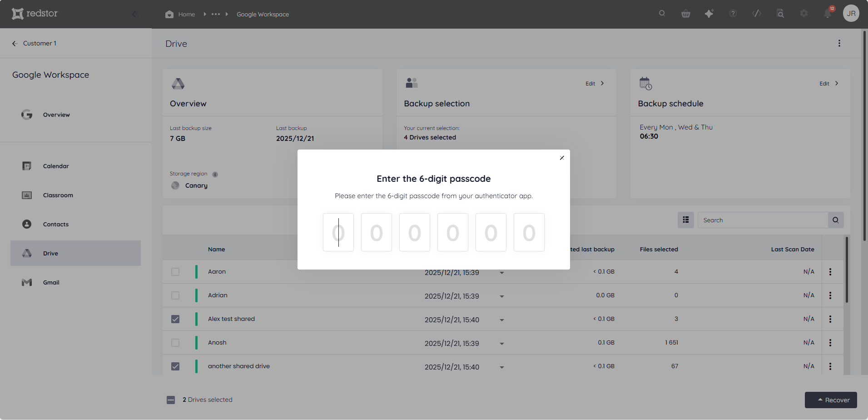Open notifications bell icon

828,13
